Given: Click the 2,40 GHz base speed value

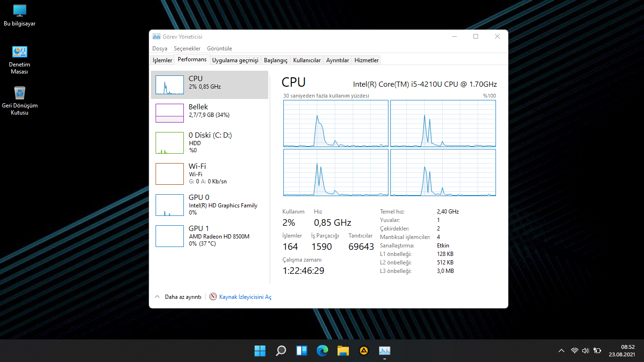Looking at the screenshot, I should [x=448, y=212].
